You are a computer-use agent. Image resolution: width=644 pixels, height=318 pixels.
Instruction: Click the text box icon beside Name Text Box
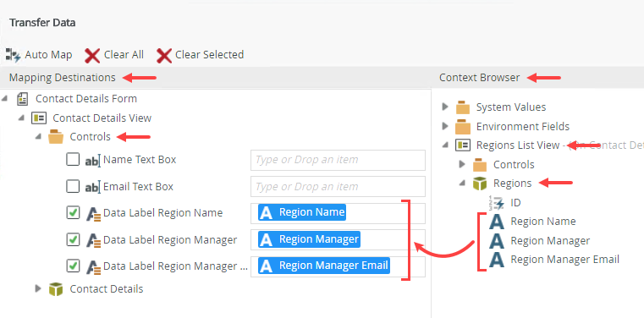tap(92, 161)
